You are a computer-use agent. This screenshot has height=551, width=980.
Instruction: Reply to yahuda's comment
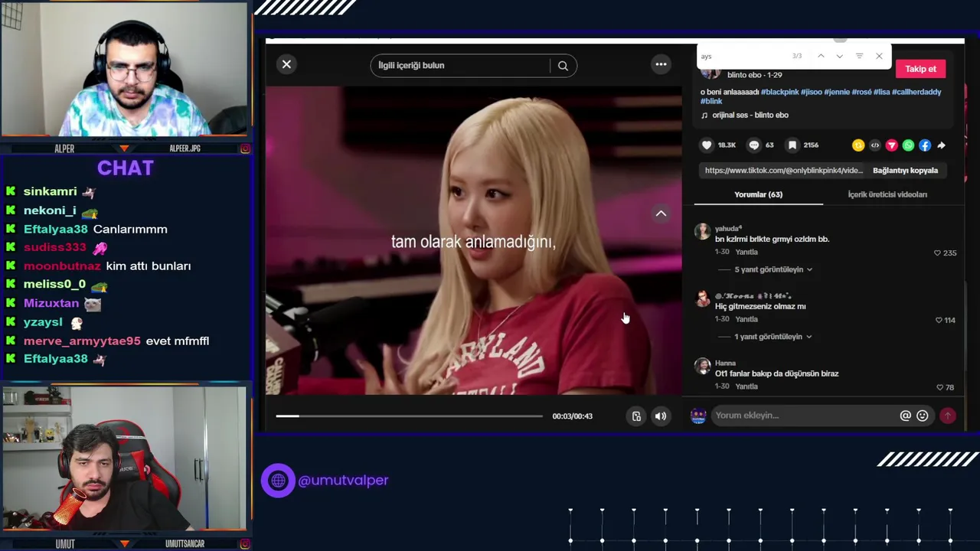746,252
